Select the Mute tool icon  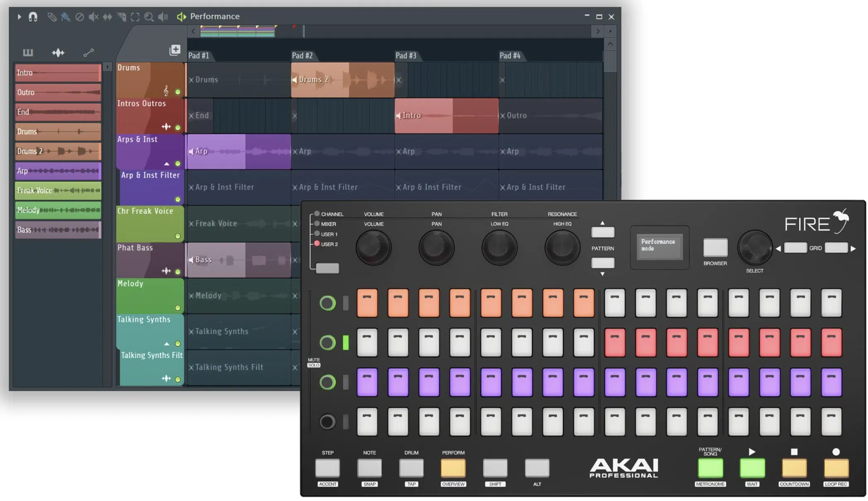click(x=94, y=17)
